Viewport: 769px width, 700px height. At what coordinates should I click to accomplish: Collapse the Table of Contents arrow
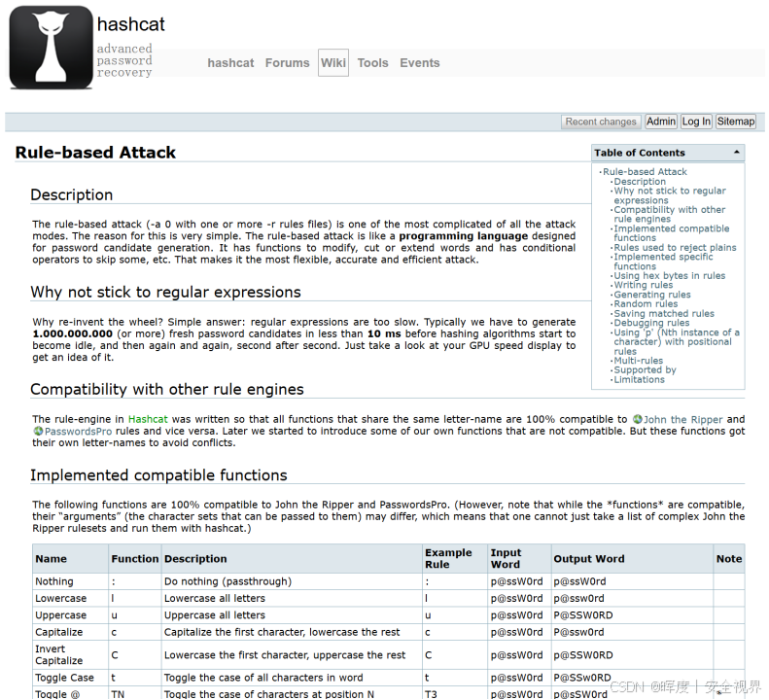click(x=736, y=153)
